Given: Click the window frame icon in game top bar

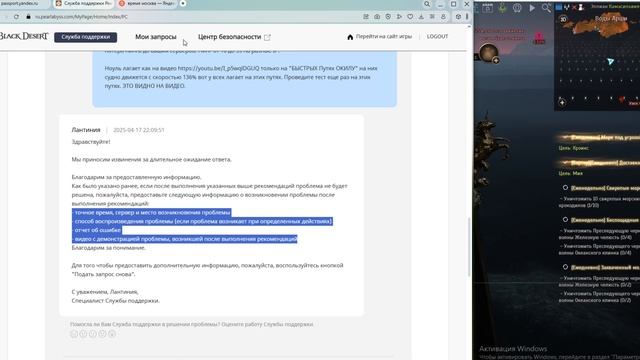Looking at the screenshot, I should [488, 8].
